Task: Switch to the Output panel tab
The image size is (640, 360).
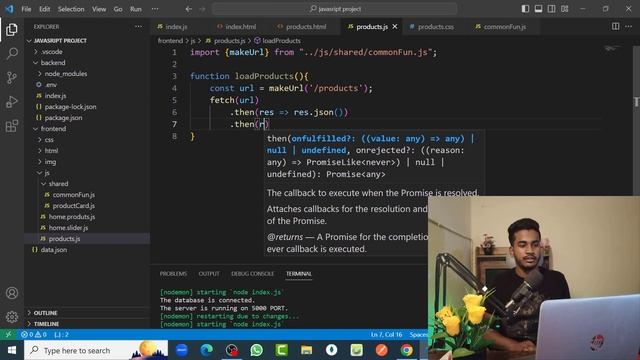Action: point(209,273)
